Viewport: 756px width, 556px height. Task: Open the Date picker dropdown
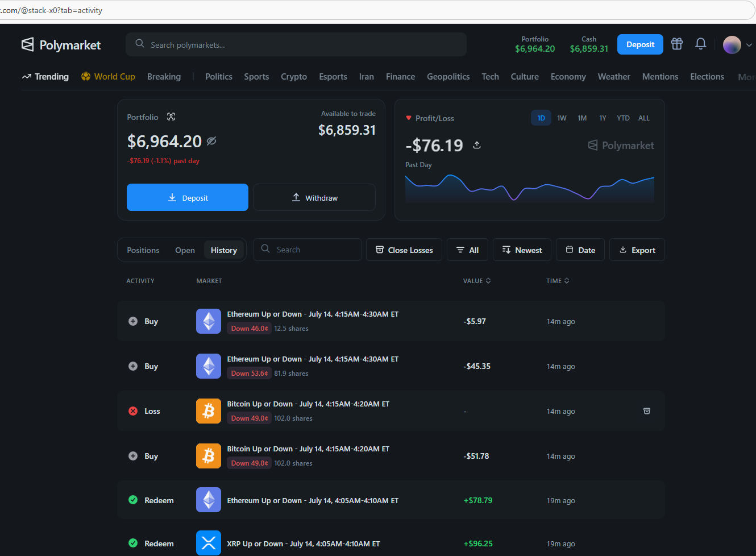point(580,250)
